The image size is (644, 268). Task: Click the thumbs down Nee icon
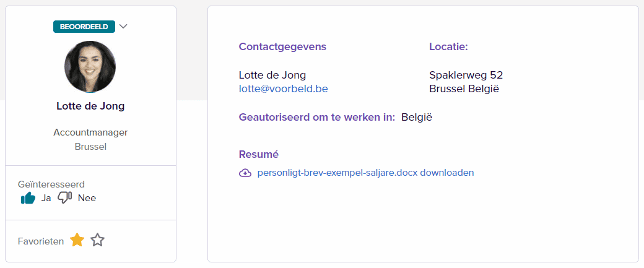coord(64,198)
